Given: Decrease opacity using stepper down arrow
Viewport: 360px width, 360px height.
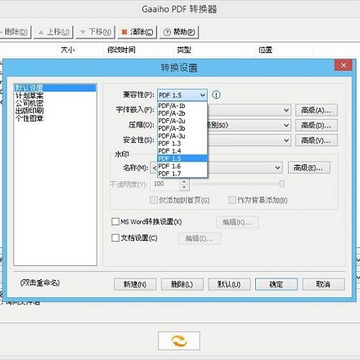Looking at the screenshot, I should (184, 187).
